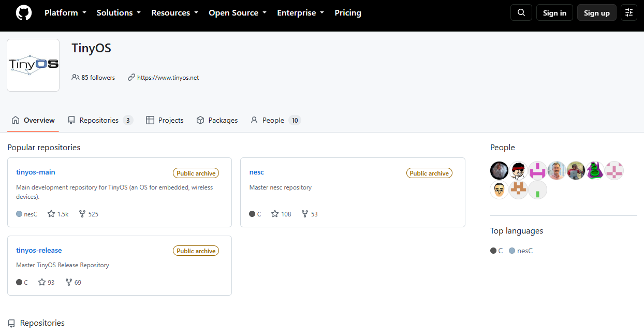The width and height of the screenshot is (644, 335).
Task: Click fork count 525 on tinyos-main
Action: pos(89,214)
